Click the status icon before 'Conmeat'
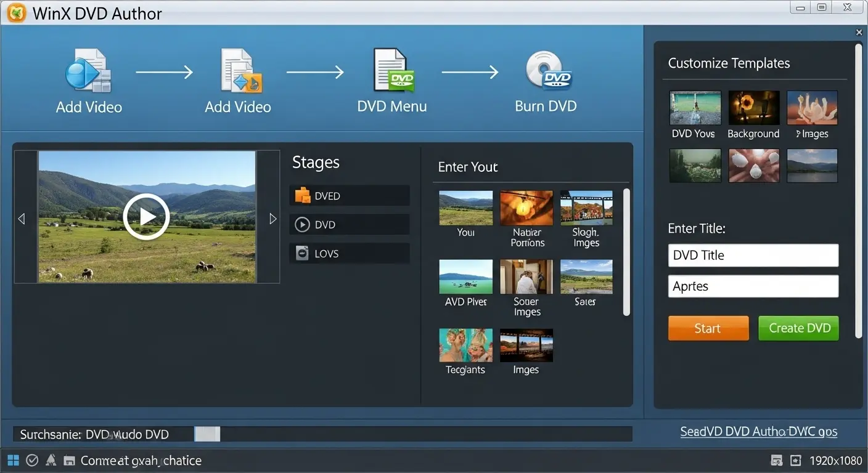This screenshot has height=473, width=868. point(69,461)
